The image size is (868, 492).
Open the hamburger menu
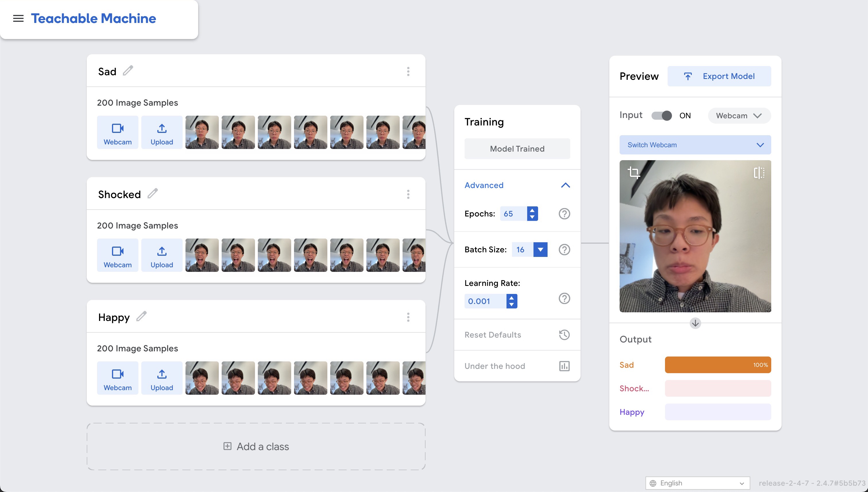[18, 19]
